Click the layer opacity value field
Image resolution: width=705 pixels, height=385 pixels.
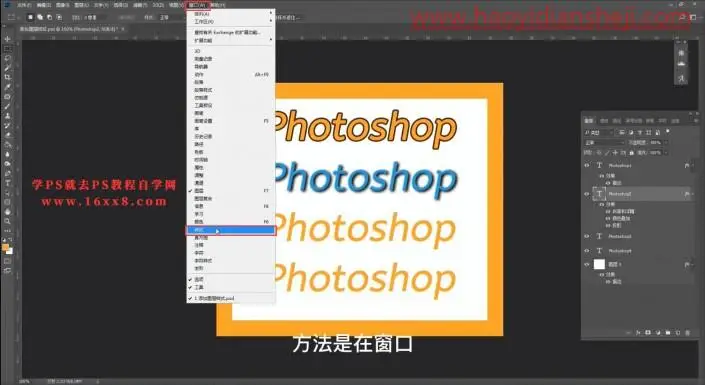(x=656, y=143)
